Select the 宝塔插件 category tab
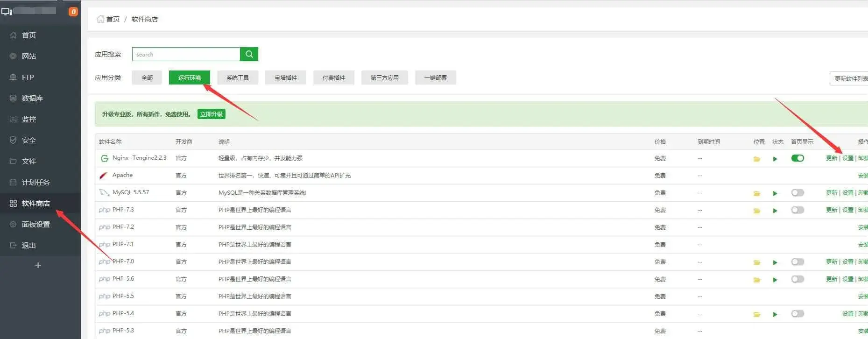868x339 pixels. (286, 78)
